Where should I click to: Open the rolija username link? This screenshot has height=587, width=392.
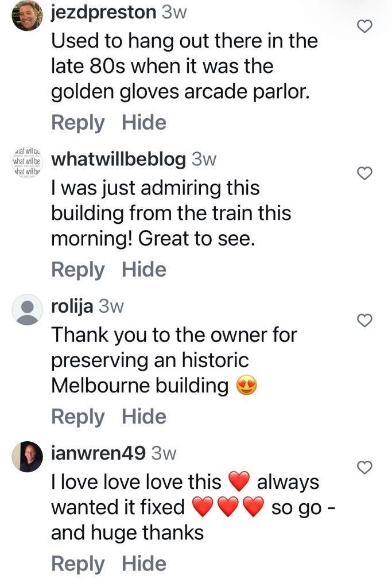(72, 306)
